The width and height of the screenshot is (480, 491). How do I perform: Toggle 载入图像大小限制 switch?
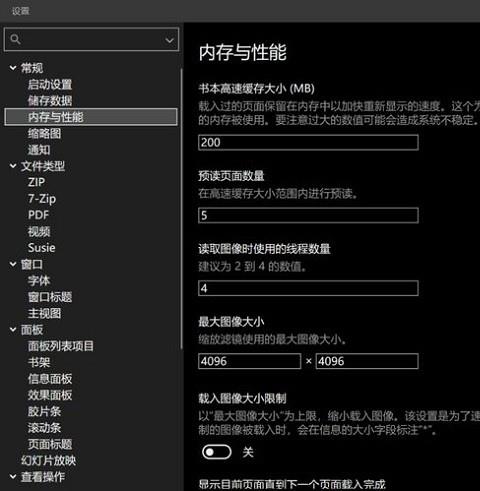point(217,452)
